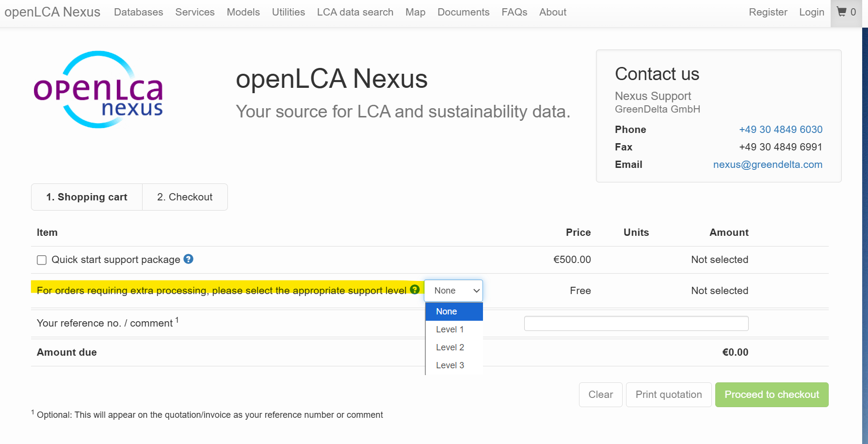The width and height of the screenshot is (868, 444).
Task: Click the Quick start support help icon
Action: click(189, 259)
